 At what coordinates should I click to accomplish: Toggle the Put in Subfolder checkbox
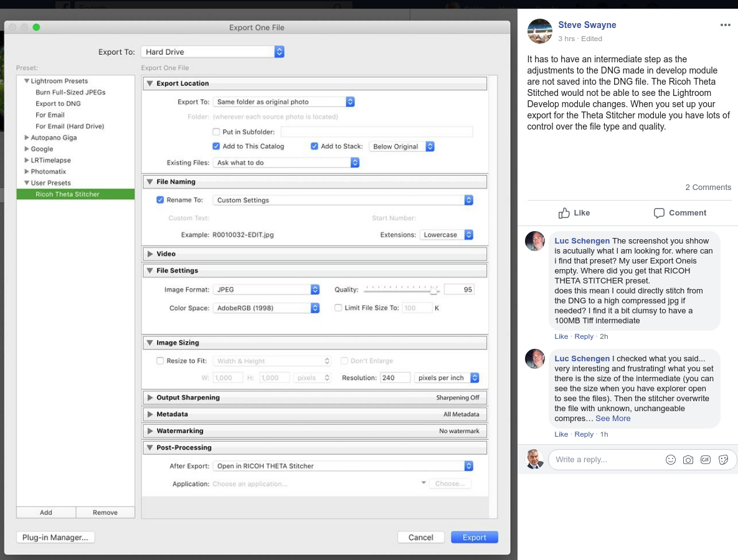216,132
